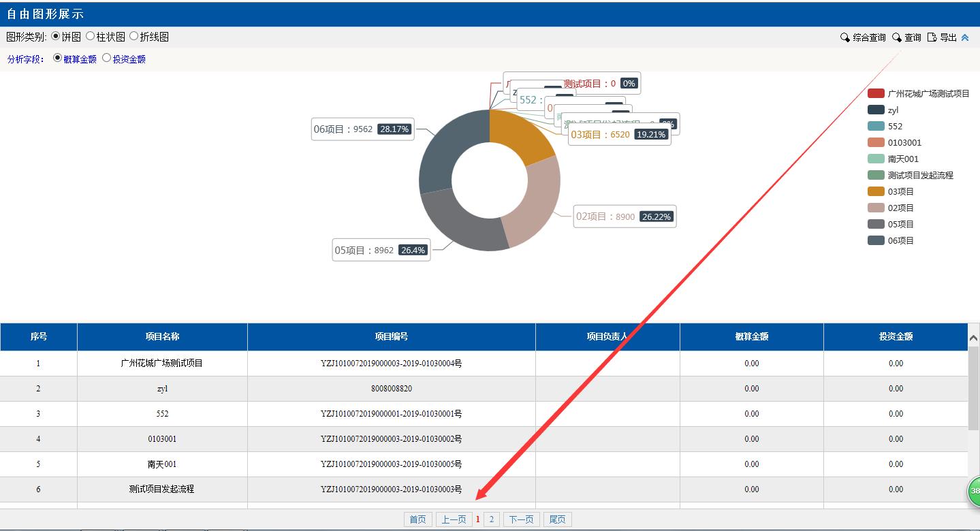Click the 综合查询 magnifier icon
The image size is (980, 531).
point(844,37)
